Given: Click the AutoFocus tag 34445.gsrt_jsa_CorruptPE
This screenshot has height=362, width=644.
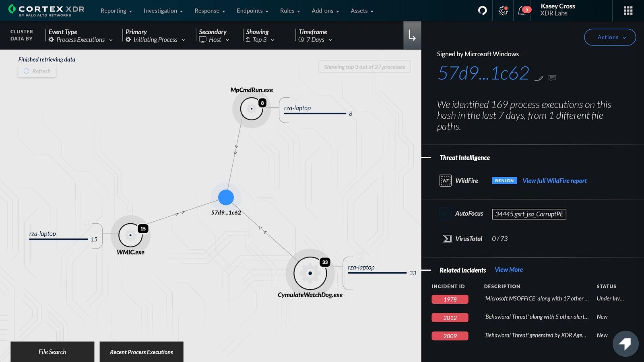Looking at the screenshot, I should click(529, 214).
